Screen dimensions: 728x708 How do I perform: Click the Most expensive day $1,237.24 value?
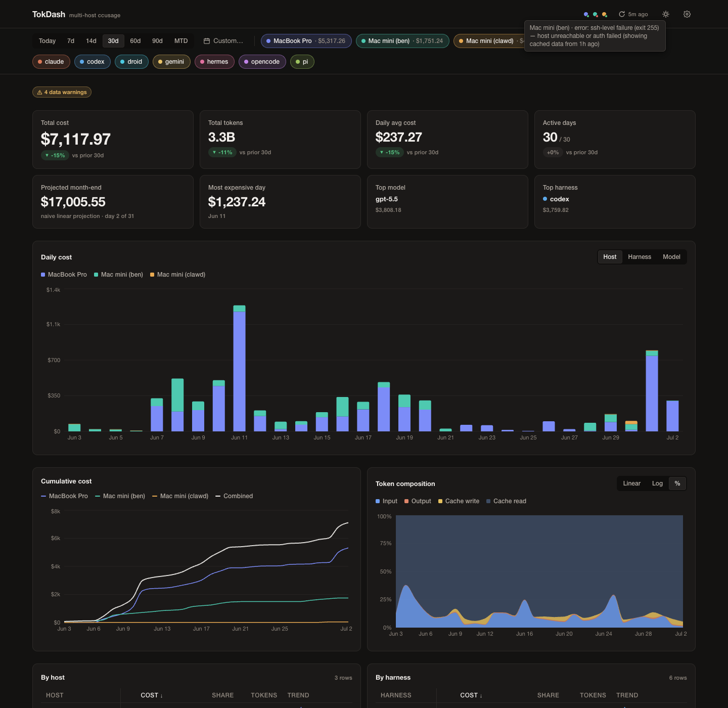pyautogui.click(x=237, y=202)
